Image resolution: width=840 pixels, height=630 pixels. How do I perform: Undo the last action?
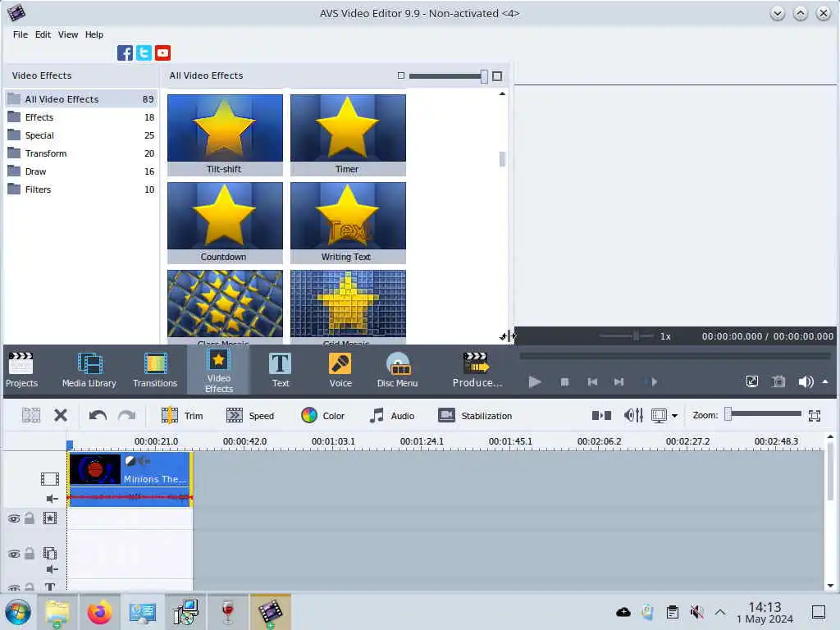click(98, 415)
